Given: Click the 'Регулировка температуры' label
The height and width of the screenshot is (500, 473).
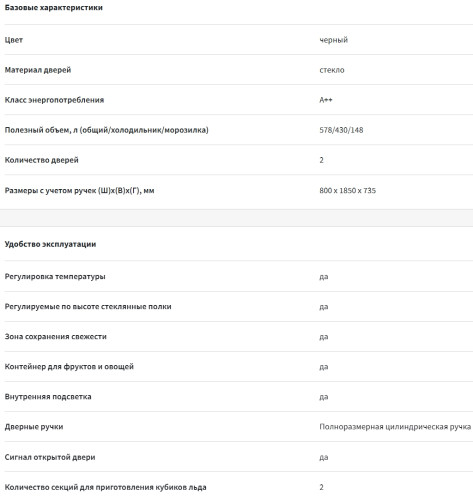Looking at the screenshot, I should click(55, 277).
